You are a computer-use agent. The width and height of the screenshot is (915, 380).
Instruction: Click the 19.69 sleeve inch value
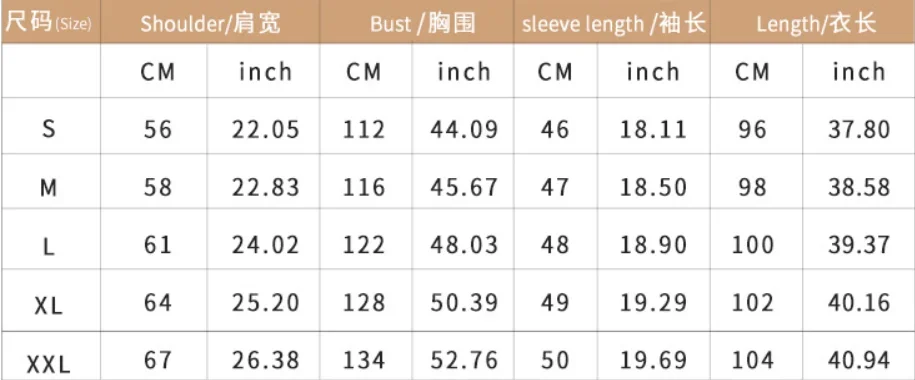pos(653,360)
